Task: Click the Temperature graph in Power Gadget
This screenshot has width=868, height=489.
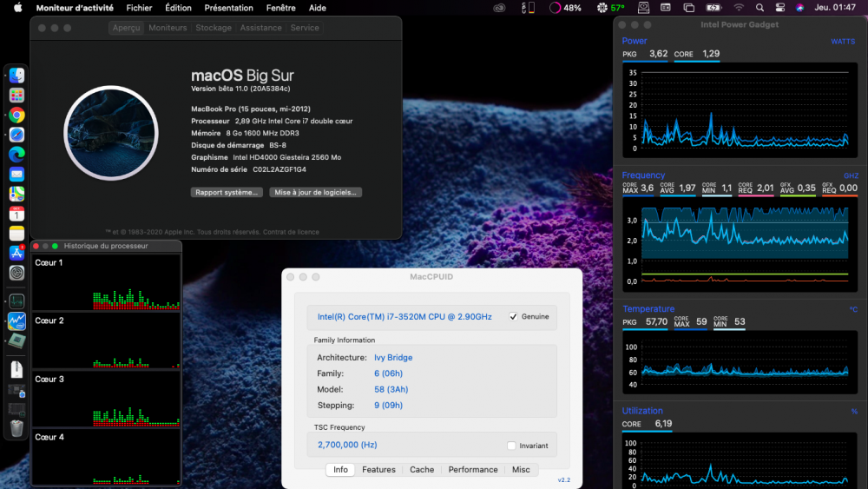Action: point(740,362)
